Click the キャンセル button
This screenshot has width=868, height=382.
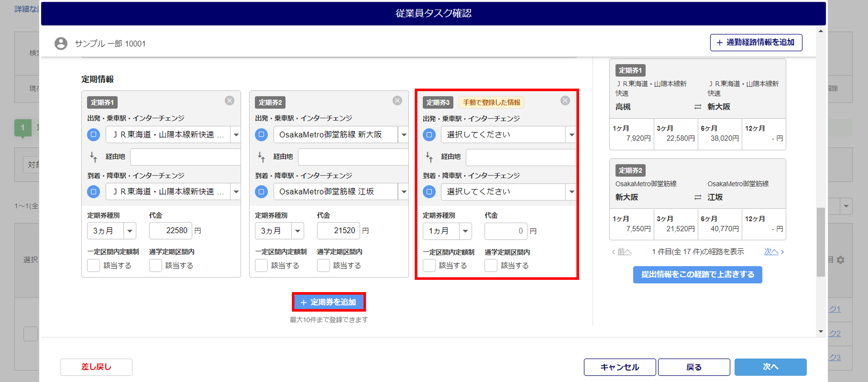[x=620, y=367]
